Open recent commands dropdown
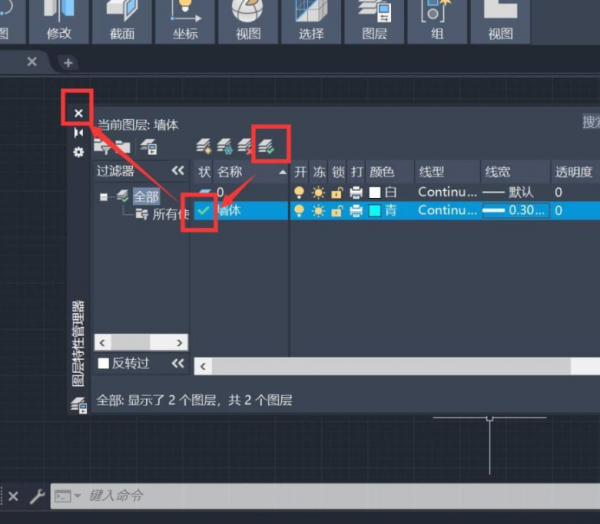Screen dimensions: 600x524 click(78, 496)
